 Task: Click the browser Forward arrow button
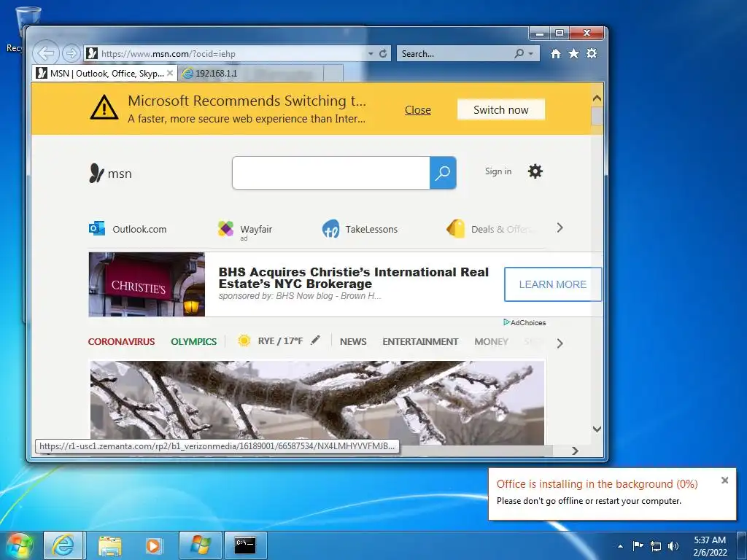click(x=71, y=53)
